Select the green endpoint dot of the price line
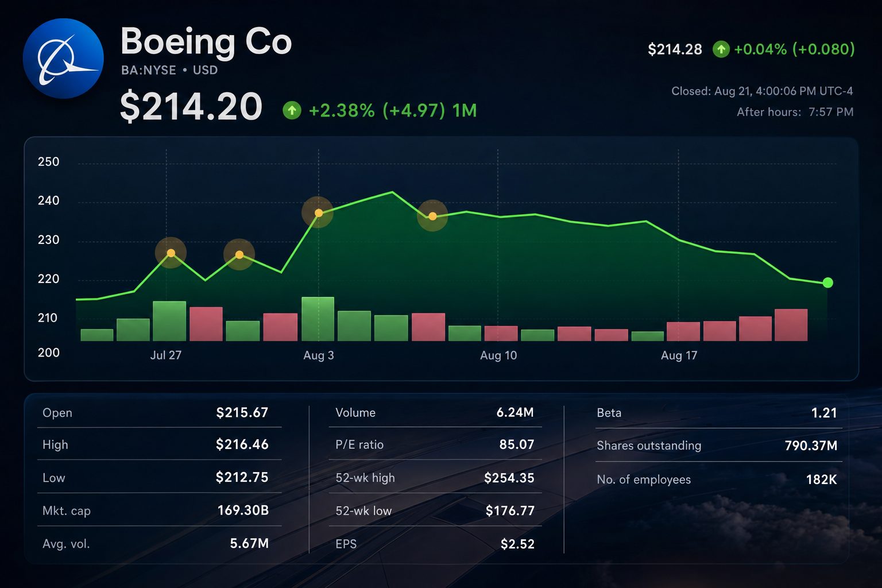 827,283
